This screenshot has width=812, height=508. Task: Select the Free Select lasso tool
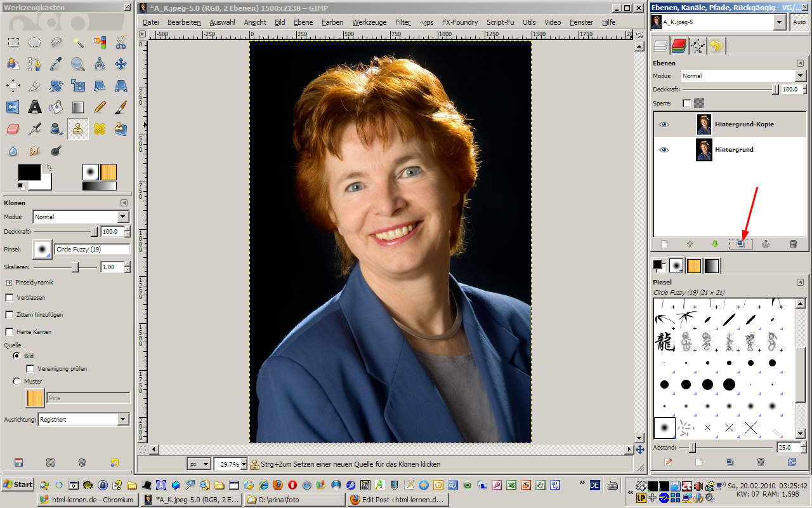click(x=56, y=43)
